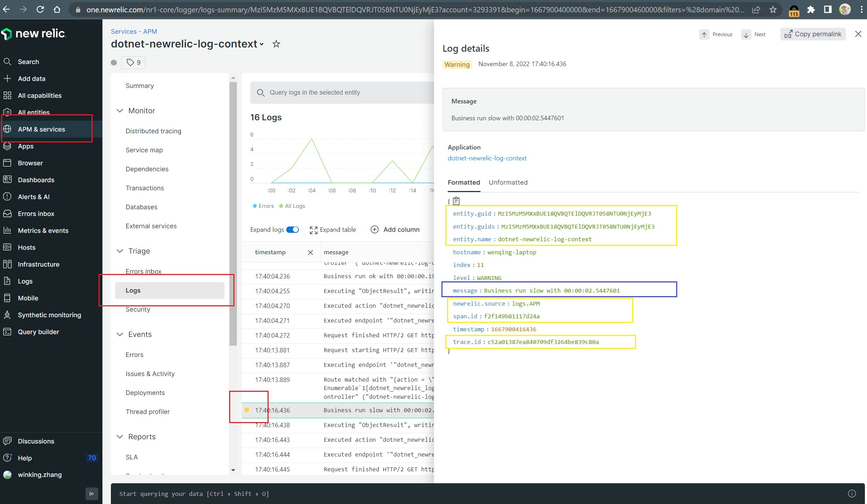
Task: Click the browser address bar
Action: point(415,9)
